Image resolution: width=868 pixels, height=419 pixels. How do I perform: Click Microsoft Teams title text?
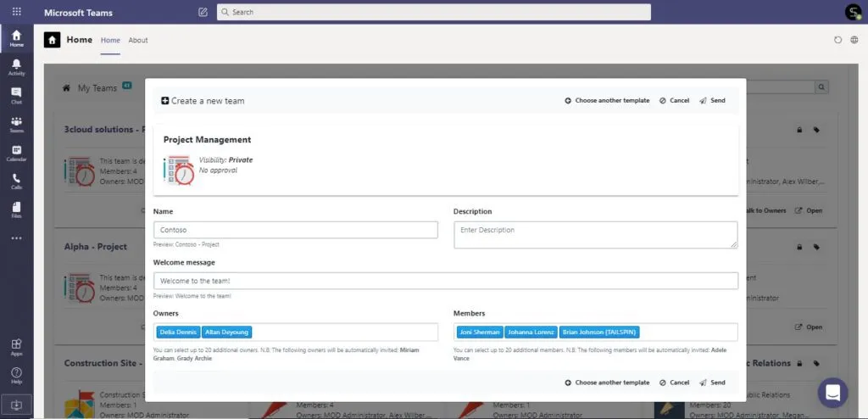[78, 12]
